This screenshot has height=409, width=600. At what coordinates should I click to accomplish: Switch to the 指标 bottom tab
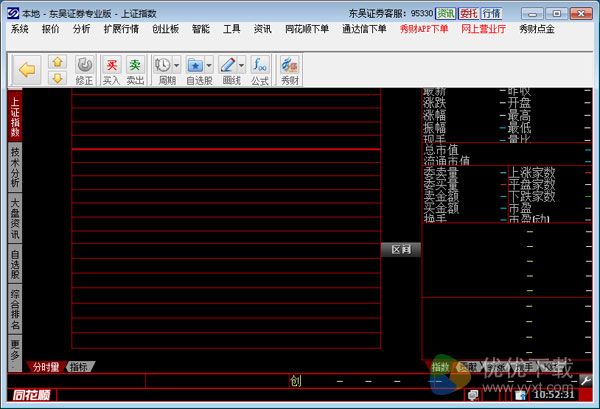(79, 367)
